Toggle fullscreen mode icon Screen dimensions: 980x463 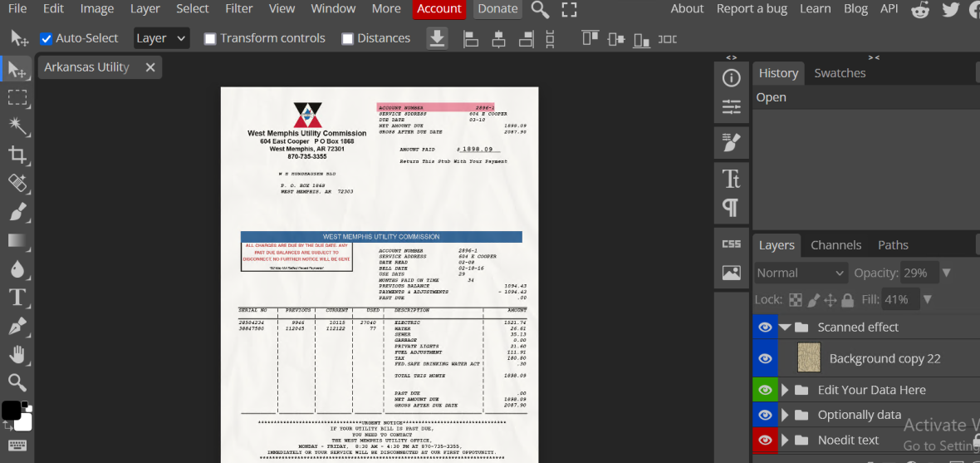(x=569, y=9)
